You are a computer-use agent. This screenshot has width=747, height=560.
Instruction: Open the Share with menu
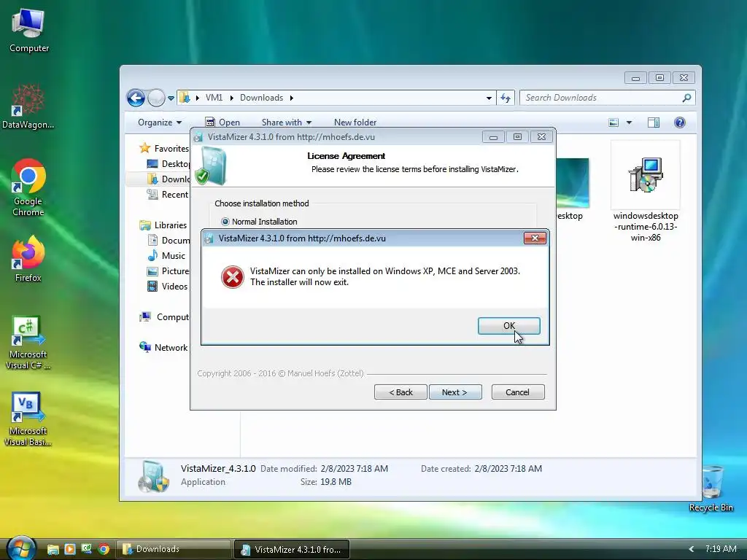286,122
